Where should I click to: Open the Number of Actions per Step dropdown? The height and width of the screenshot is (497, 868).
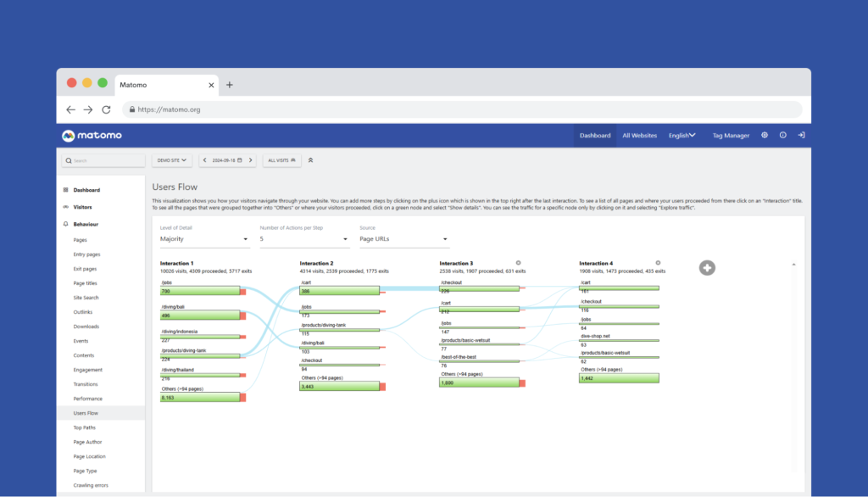pos(303,239)
